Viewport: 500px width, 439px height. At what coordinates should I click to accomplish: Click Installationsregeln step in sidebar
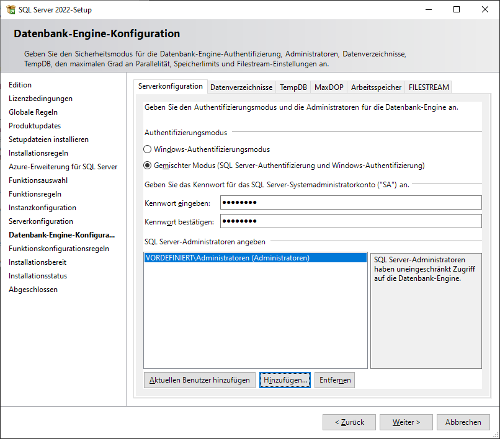[x=38, y=153]
